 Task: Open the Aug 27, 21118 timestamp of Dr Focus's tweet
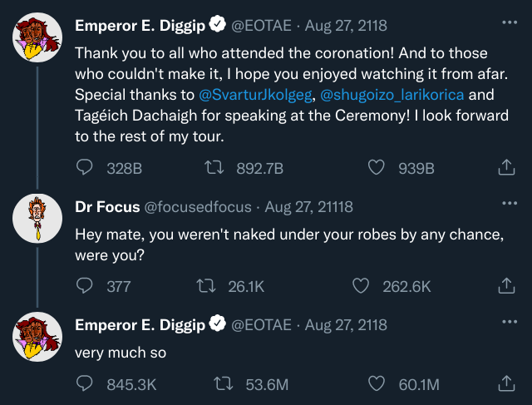(309, 206)
